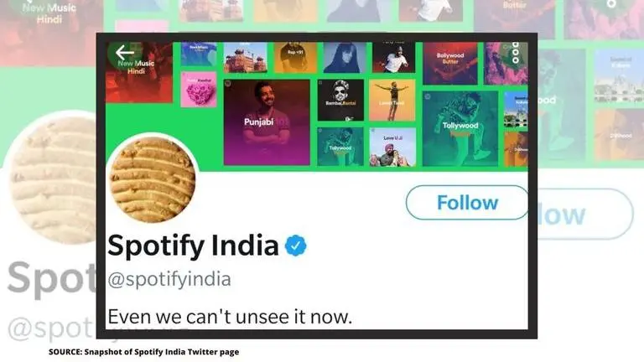
Task: Select the small Tollywood tile at bottom
Action: tap(340, 146)
